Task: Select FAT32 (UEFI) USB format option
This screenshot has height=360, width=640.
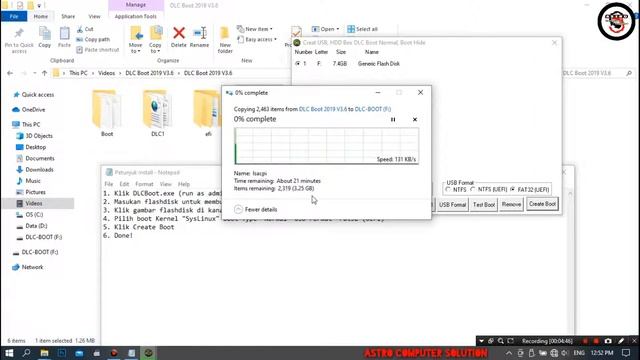Action: 530,190
